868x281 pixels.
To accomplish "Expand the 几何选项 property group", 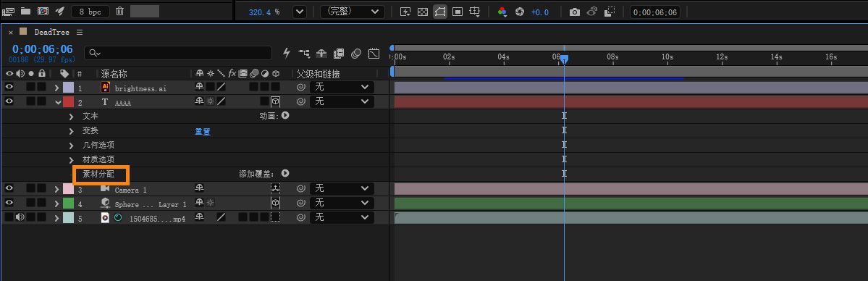I will 72,146.
